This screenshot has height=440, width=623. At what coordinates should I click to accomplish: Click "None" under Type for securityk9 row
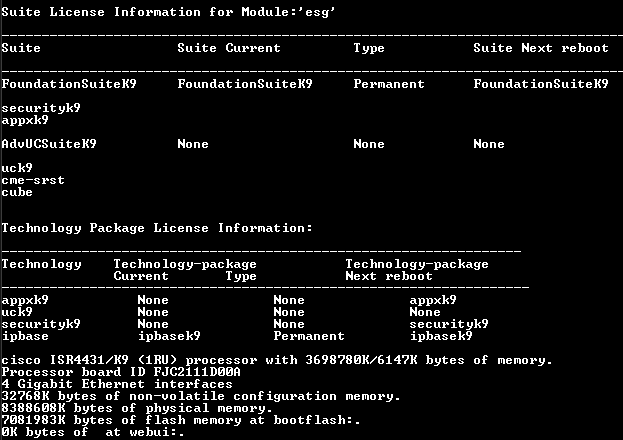pyautogui.click(x=289, y=324)
